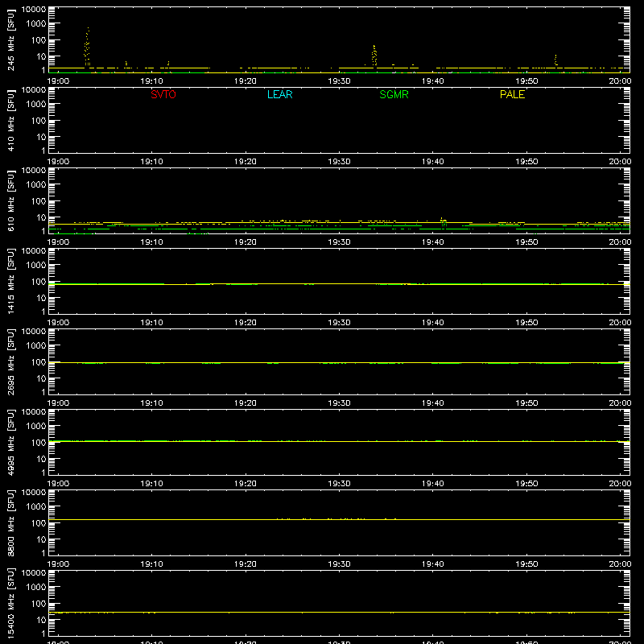Click the 19:20 tick under the 8800 MHz panel
The image size is (644, 644).
pos(246,564)
